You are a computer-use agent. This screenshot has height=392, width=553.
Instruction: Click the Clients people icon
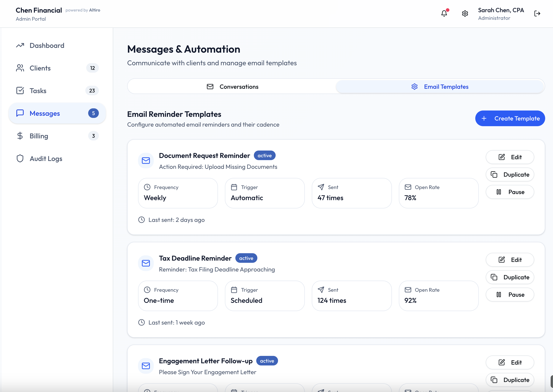coord(20,68)
